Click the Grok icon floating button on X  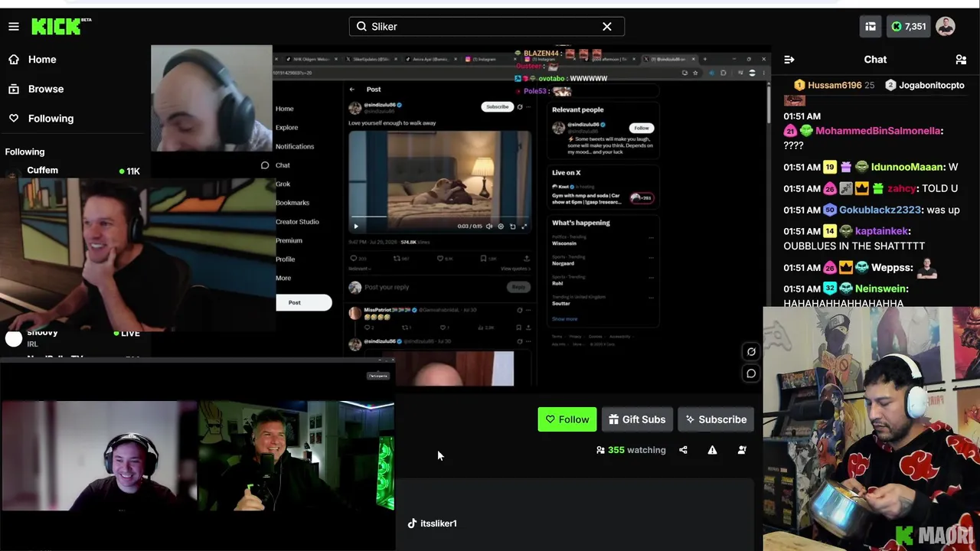point(751,351)
